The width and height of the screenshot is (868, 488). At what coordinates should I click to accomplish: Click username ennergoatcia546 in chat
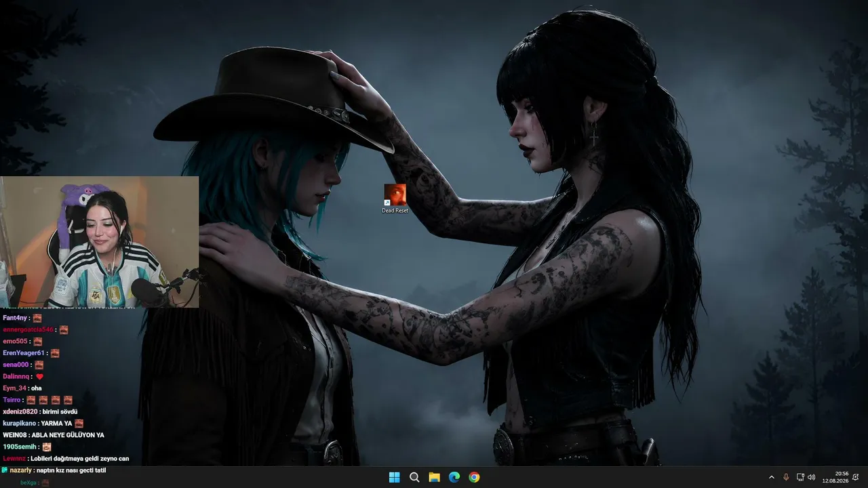[x=28, y=329]
